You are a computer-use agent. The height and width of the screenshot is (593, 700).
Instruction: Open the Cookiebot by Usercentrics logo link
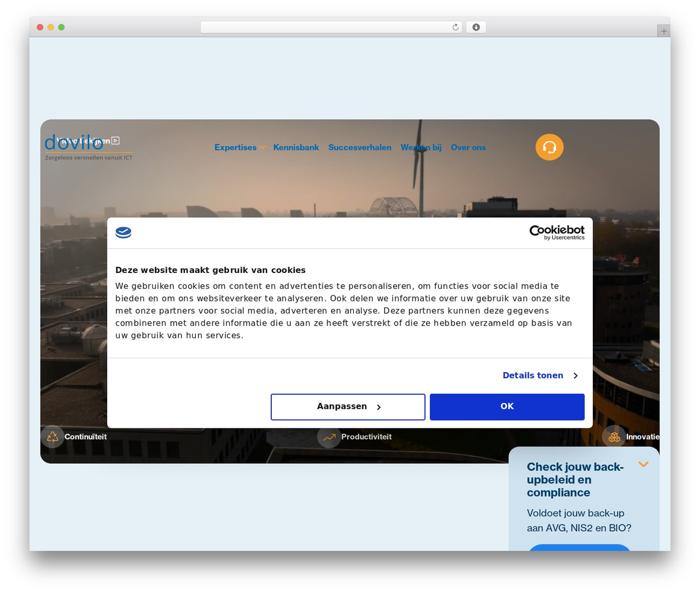click(x=557, y=232)
